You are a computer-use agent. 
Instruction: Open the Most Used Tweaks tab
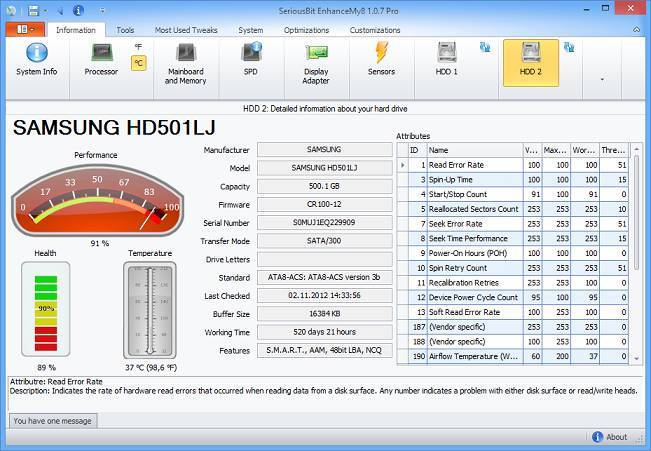tap(186, 30)
